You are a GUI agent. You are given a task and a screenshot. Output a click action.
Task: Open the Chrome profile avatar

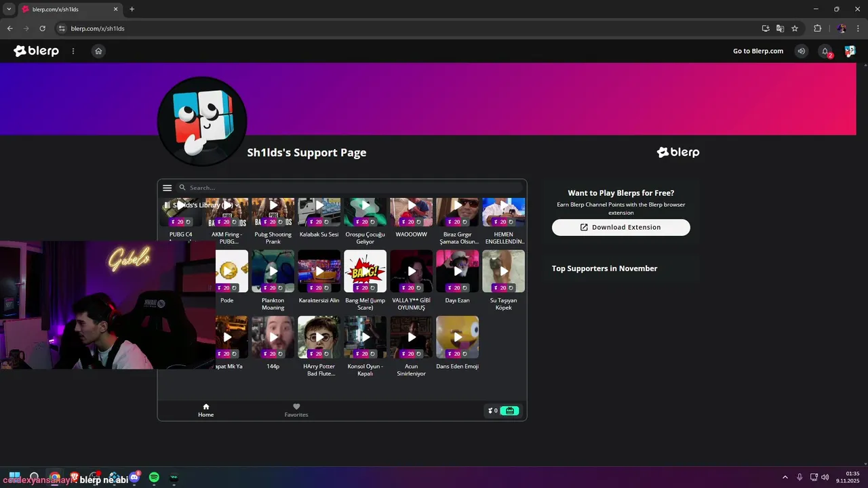(x=842, y=28)
